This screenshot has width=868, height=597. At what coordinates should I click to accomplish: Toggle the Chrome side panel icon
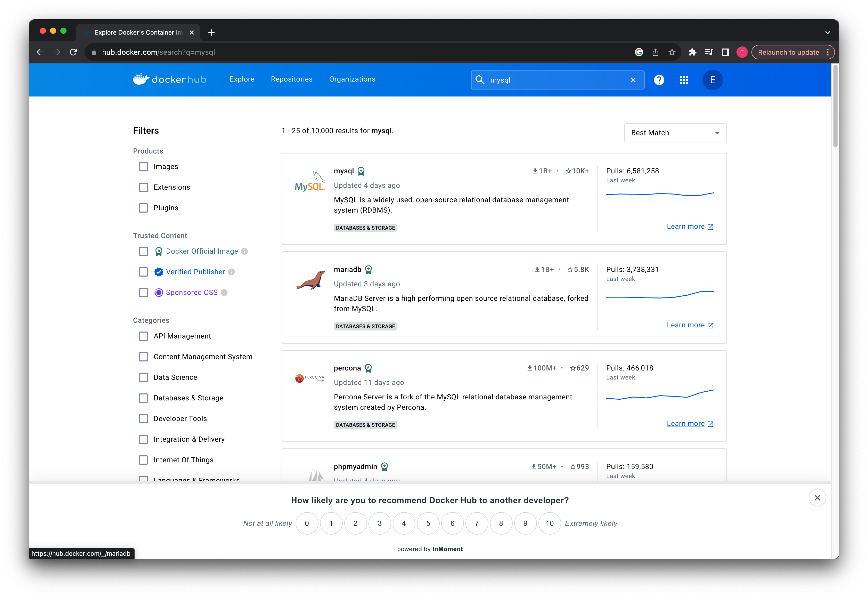tap(725, 52)
